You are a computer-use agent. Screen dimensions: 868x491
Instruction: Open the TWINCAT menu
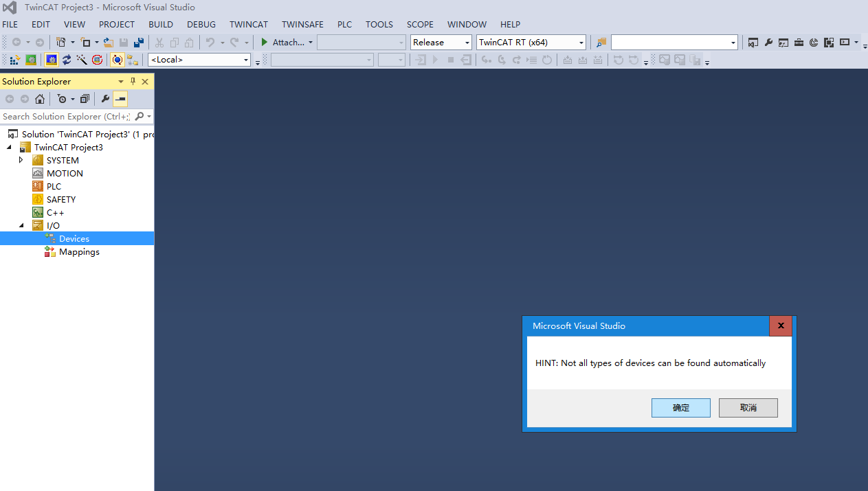tap(249, 24)
